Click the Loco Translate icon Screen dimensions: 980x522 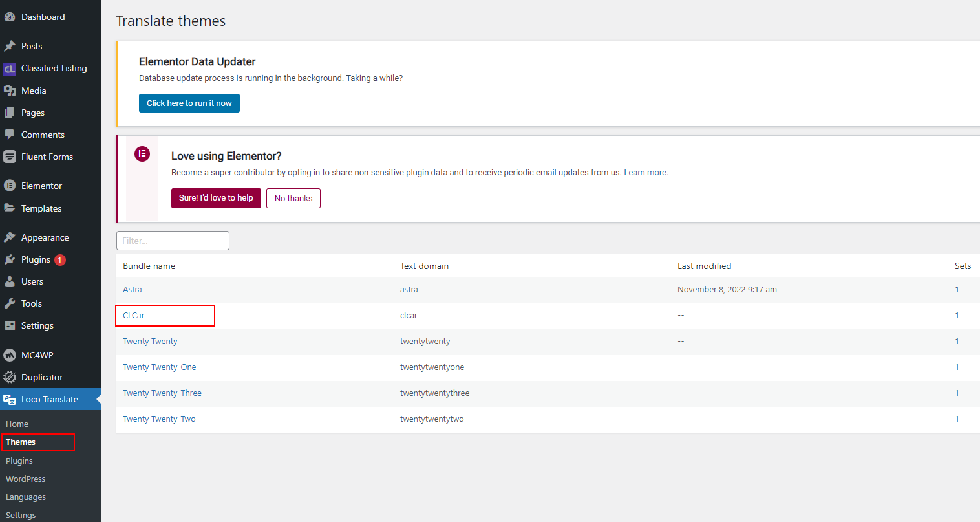pyautogui.click(x=10, y=399)
